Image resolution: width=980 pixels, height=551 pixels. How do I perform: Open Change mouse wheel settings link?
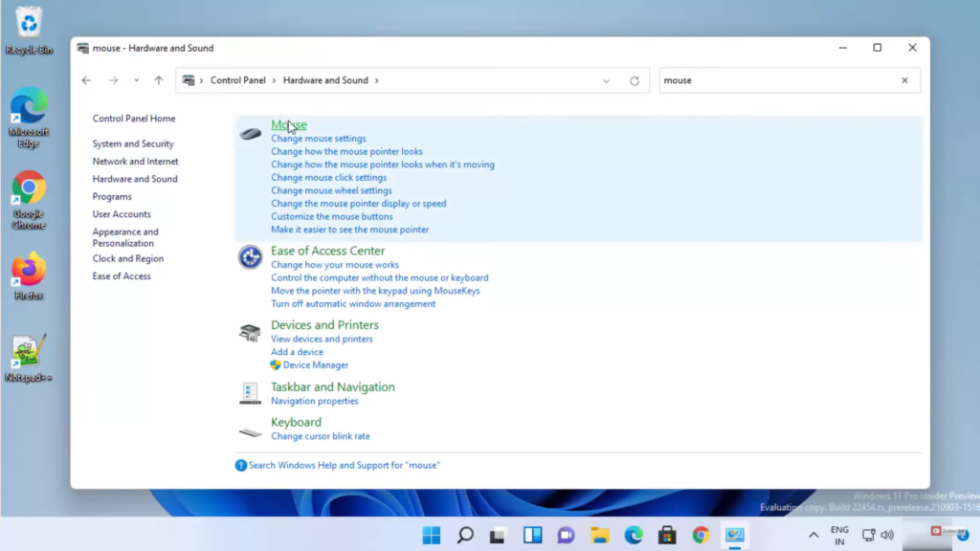331,190
